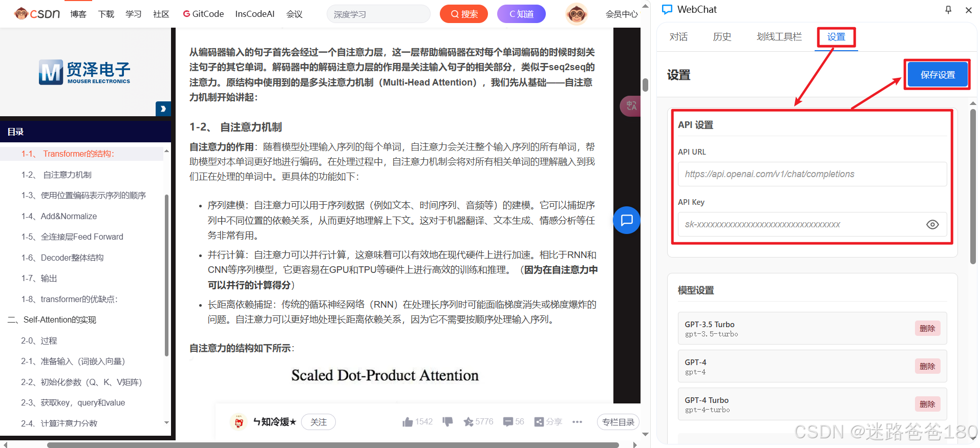Favorite the article with star icon
Image resolution: width=980 pixels, height=448 pixels.
pyautogui.click(x=468, y=422)
